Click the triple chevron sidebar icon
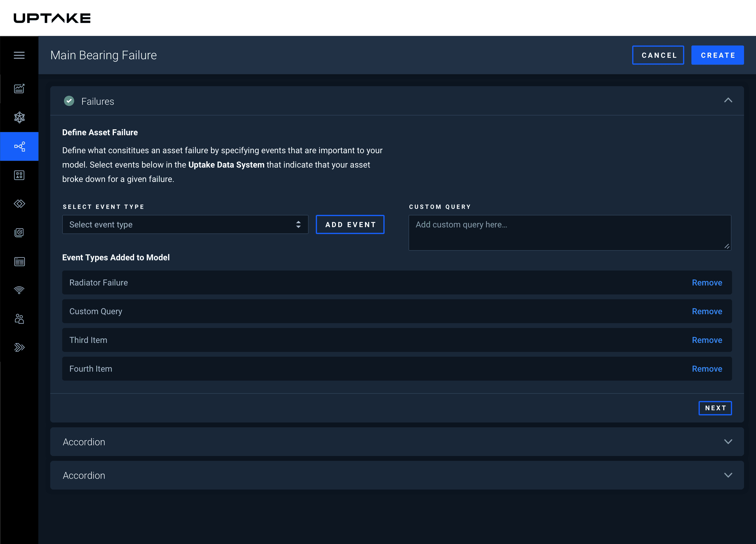This screenshot has width=756, height=544. point(19,347)
